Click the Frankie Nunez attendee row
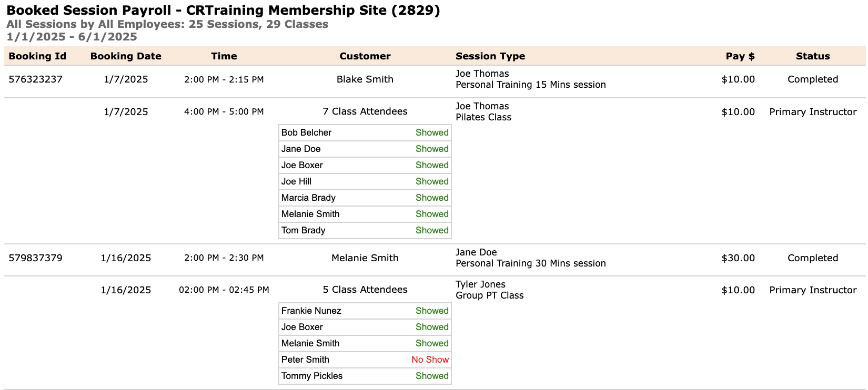The width and height of the screenshot is (868, 390). [365, 311]
